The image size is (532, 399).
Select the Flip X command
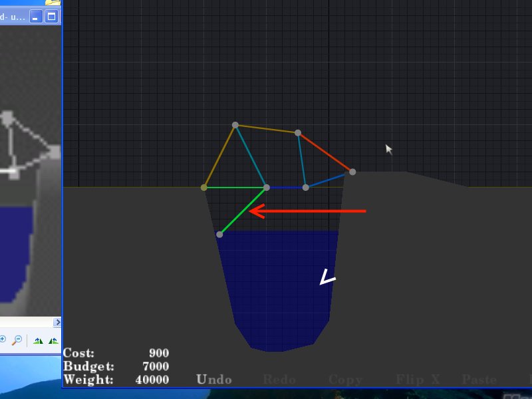418,380
